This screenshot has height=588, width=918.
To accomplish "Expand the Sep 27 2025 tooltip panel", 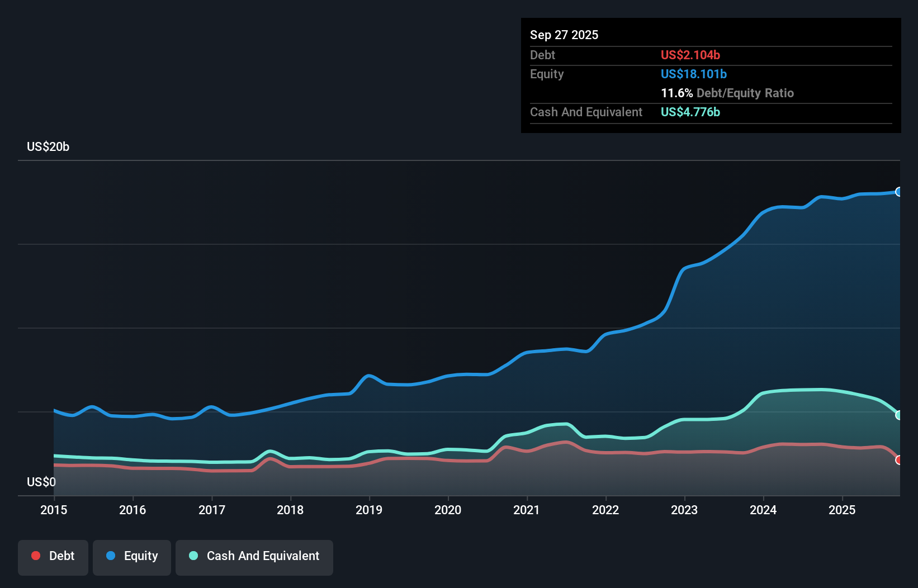I will [x=564, y=35].
